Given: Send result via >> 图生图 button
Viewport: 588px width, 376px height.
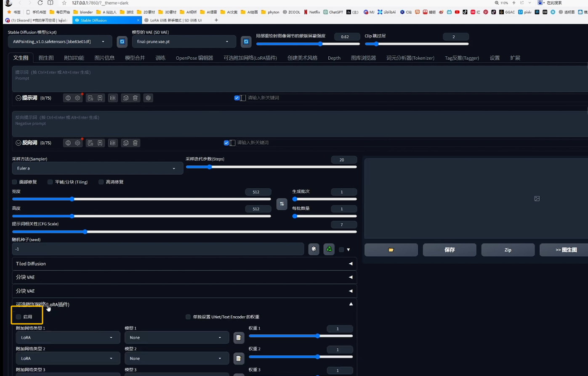Looking at the screenshot, I should point(564,250).
